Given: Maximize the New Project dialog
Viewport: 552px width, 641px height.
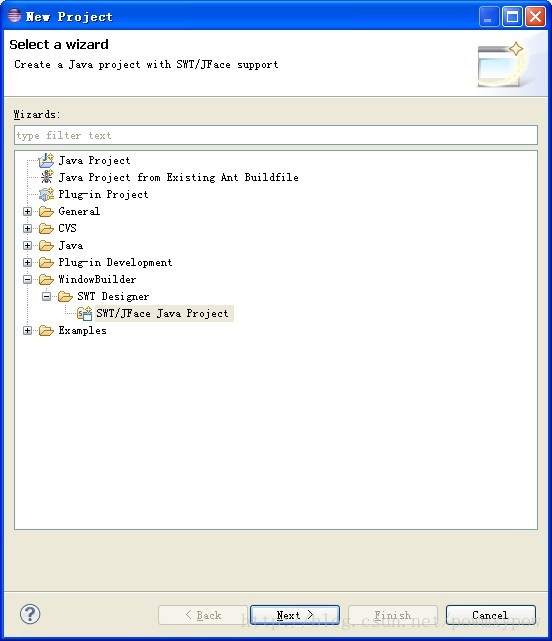Looking at the screenshot, I should click(512, 16).
